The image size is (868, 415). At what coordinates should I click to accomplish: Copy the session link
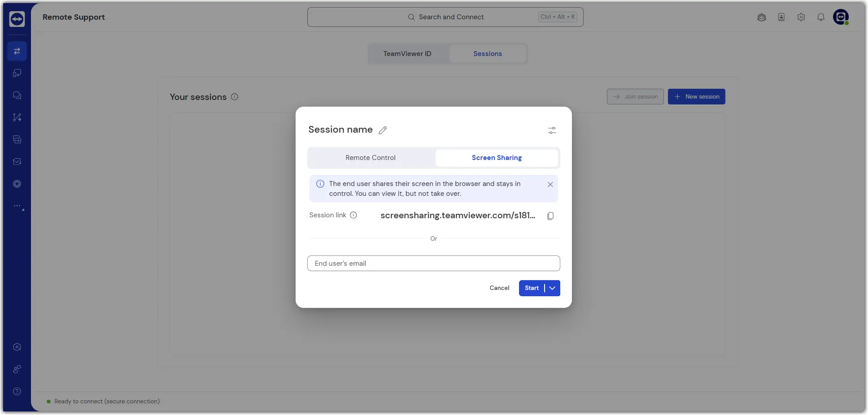(x=550, y=216)
